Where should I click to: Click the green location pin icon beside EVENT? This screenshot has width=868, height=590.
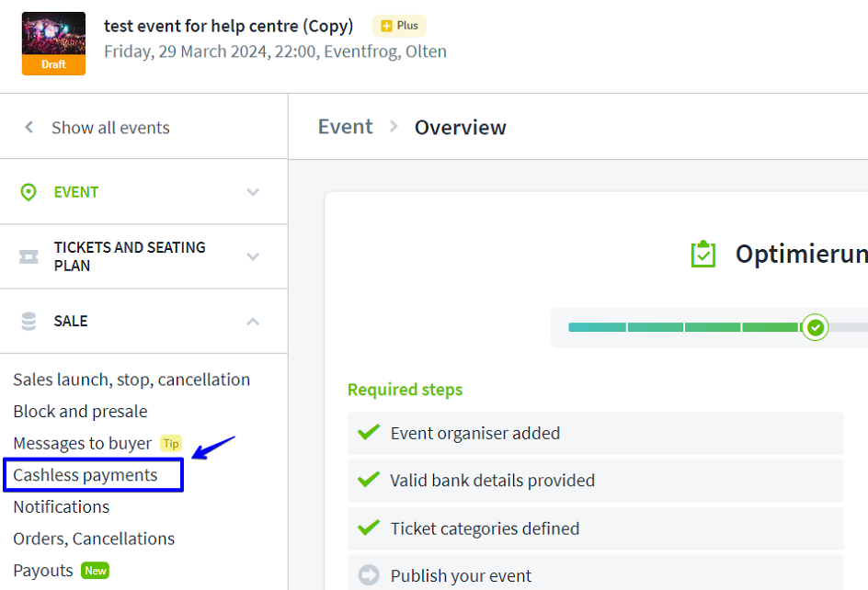(29, 192)
